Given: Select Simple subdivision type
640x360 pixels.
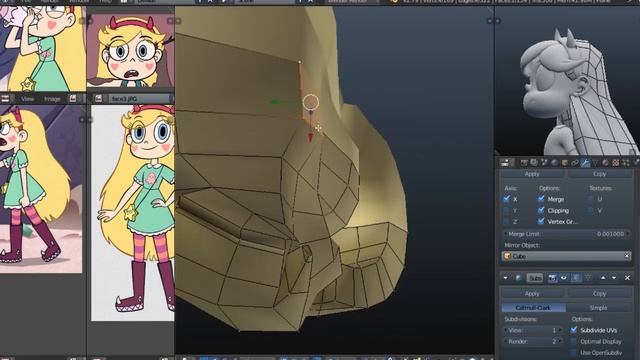Looking at the screenshot, I should click(599, 307).
